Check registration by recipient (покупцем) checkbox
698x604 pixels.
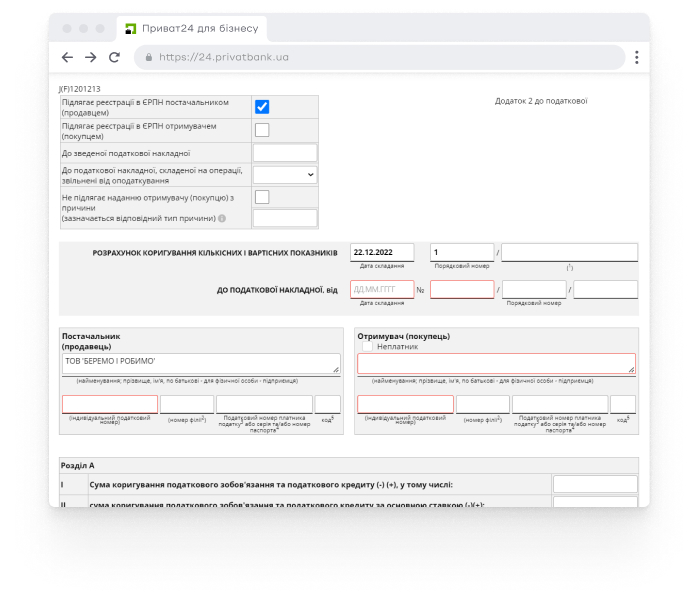click(x=262, y=130)
